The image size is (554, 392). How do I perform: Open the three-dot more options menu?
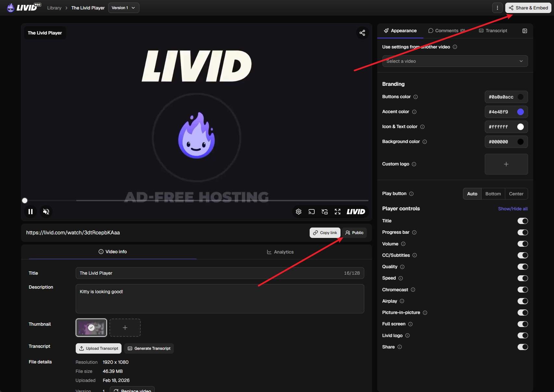pyautogui.click(x=497, y=8)
